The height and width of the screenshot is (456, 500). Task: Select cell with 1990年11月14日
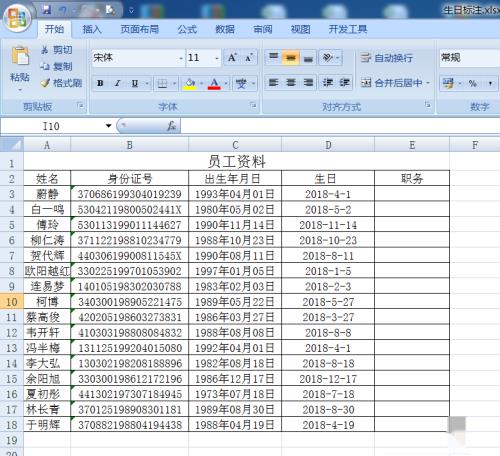pos(235,225)
